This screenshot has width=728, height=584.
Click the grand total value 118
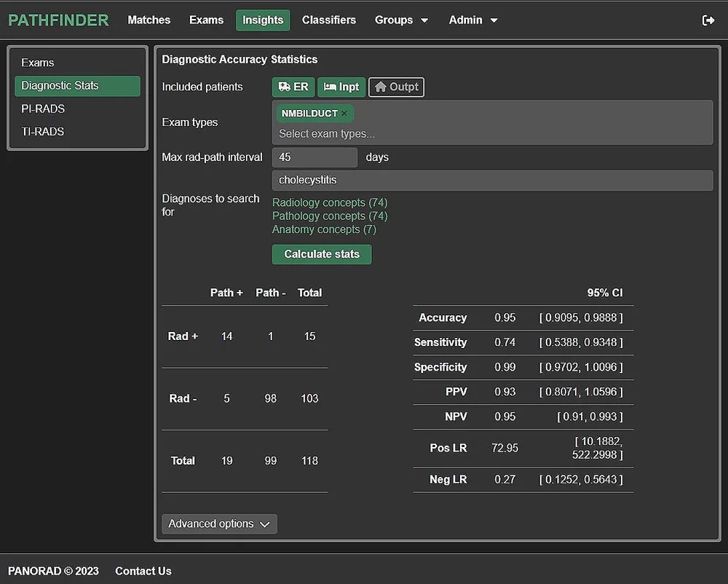(309, 460)
